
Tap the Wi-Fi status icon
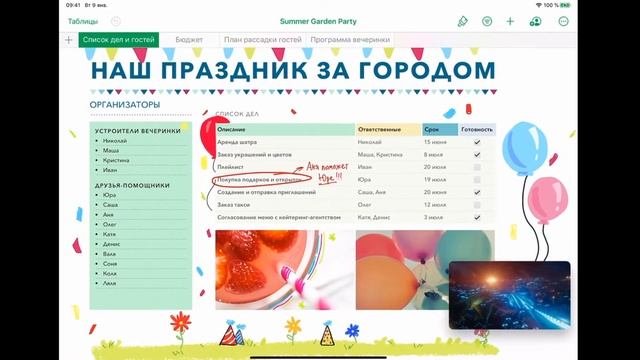pyautogui.click(x=539, y=5)
